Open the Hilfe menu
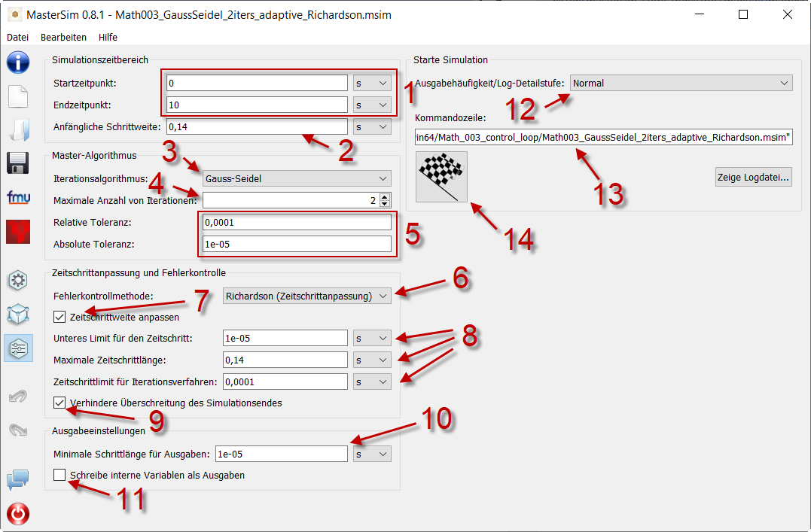The width and height of the screenshot is (811, 532). tap(108, 37)
